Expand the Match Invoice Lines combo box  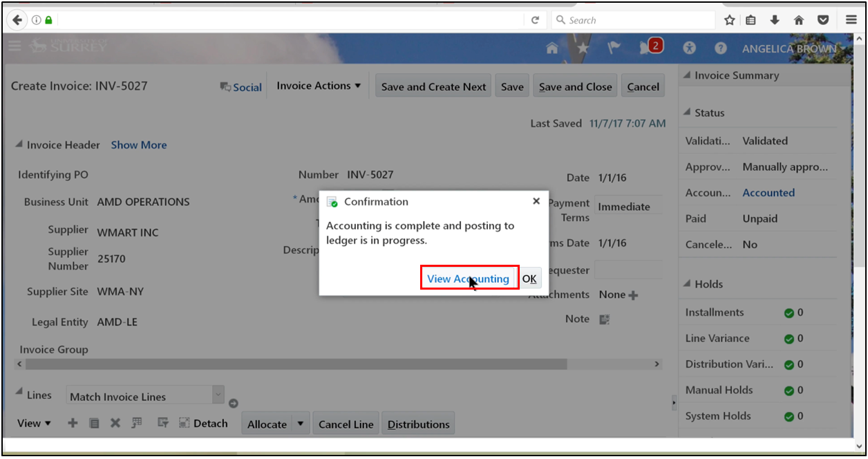point(218,395)
